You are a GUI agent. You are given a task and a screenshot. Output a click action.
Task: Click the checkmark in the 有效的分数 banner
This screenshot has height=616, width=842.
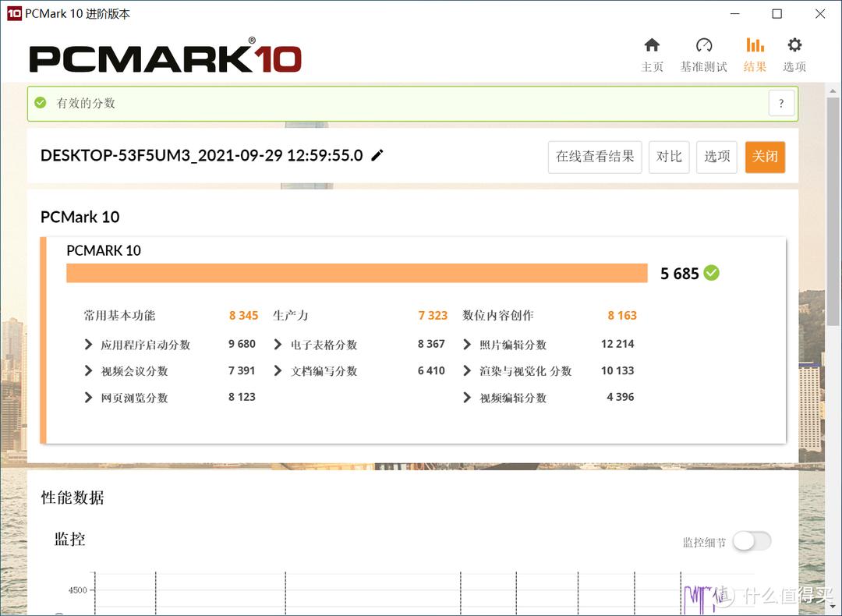(x=40, y=102)
